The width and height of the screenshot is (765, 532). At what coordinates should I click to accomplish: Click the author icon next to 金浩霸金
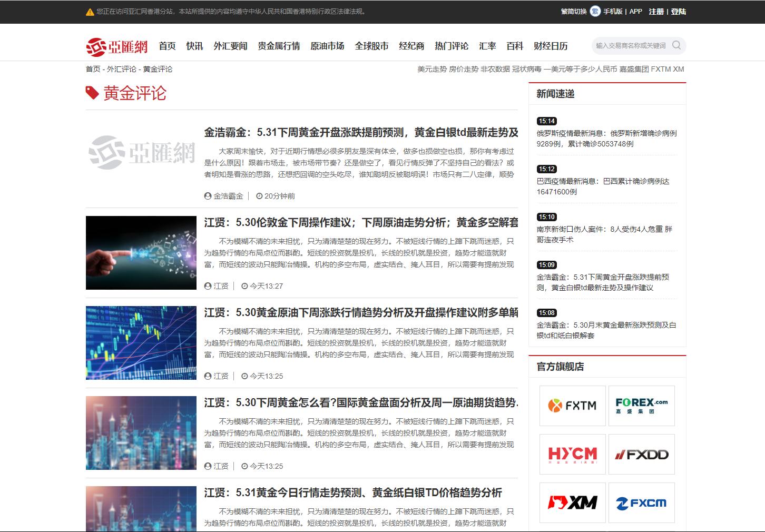[207, 195]
